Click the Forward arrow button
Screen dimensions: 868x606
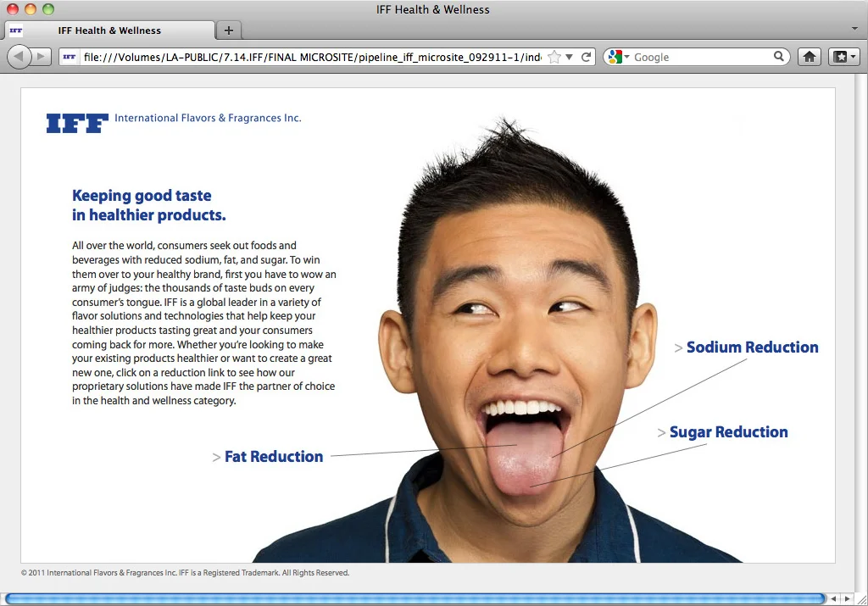(x=41, y=57)
